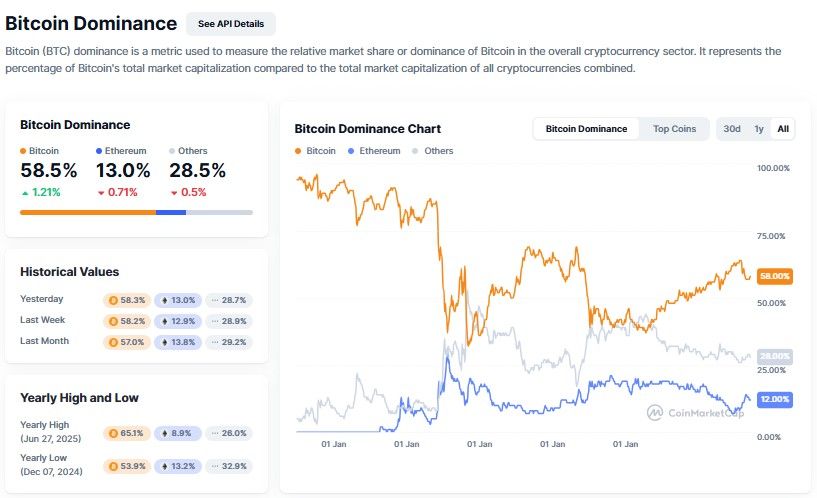Set chart range to 1y
The image size is (817, 498).
point(759,129)
